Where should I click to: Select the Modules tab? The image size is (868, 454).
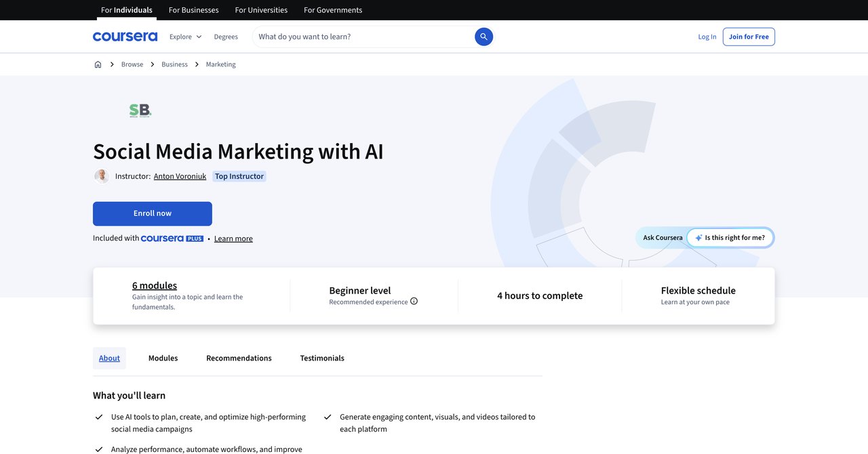(x=163, y=358)
